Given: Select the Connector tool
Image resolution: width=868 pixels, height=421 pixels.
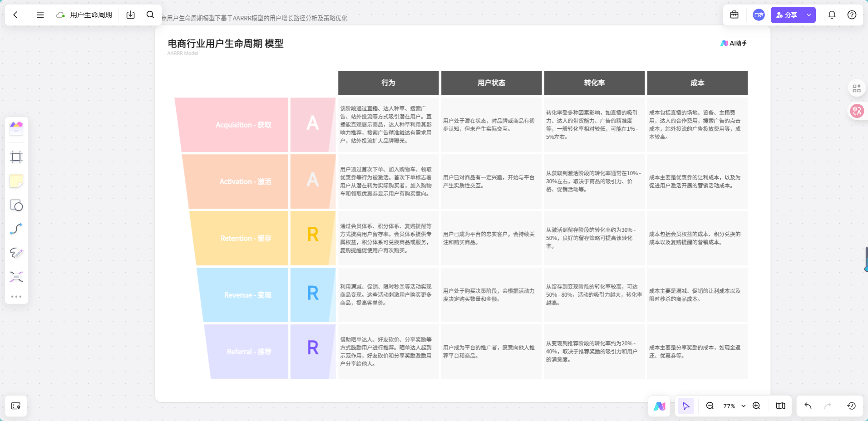Looking at the screenshot, I should pyautogui.click(x=16, y=229).
